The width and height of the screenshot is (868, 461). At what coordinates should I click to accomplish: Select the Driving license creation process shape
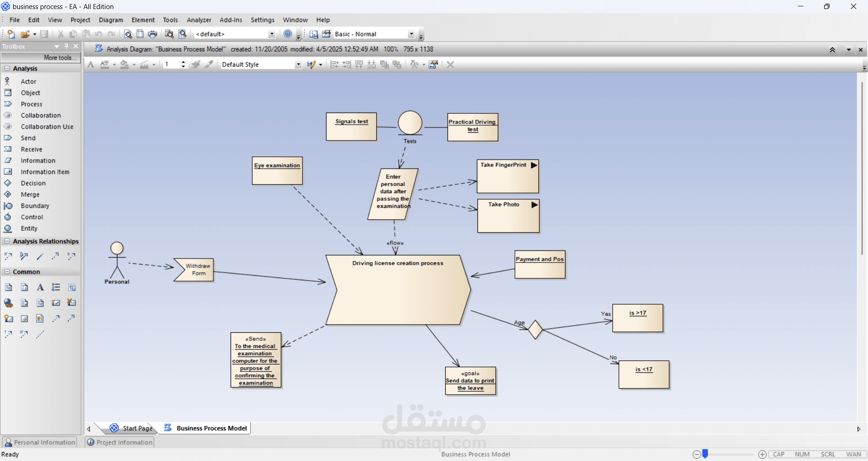tap(398, 290)
